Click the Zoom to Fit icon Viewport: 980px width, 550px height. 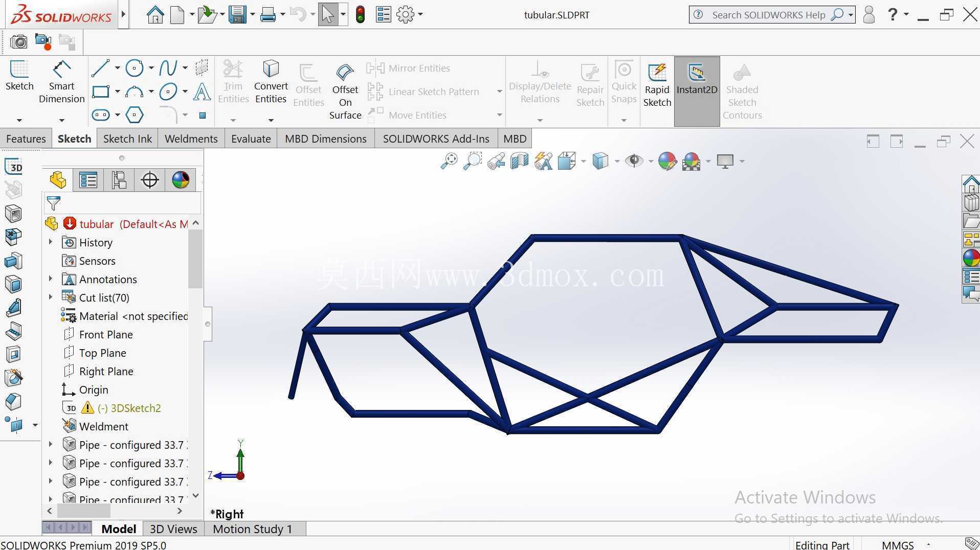coord(449,161)
